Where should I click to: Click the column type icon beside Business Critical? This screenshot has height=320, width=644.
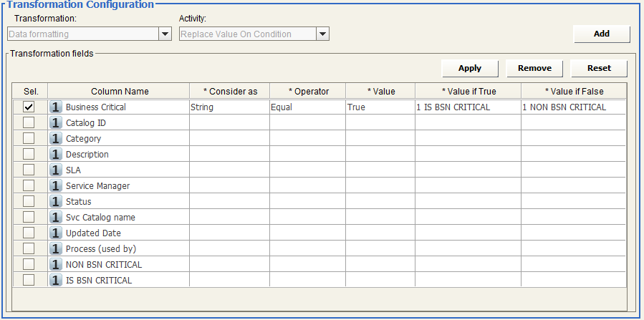[x=56, y=107]
